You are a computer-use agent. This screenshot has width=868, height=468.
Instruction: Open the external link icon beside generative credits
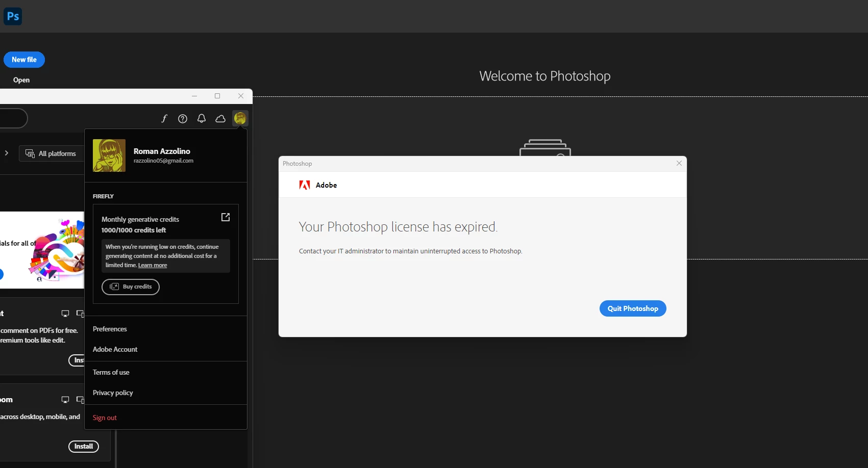[x=226, y=217]
